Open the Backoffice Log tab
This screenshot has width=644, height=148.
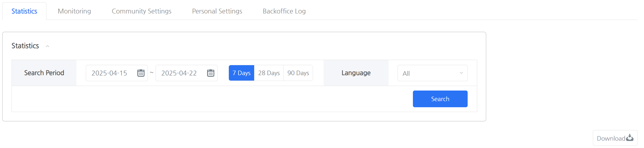pyautogui.click(x=284, y=11)
